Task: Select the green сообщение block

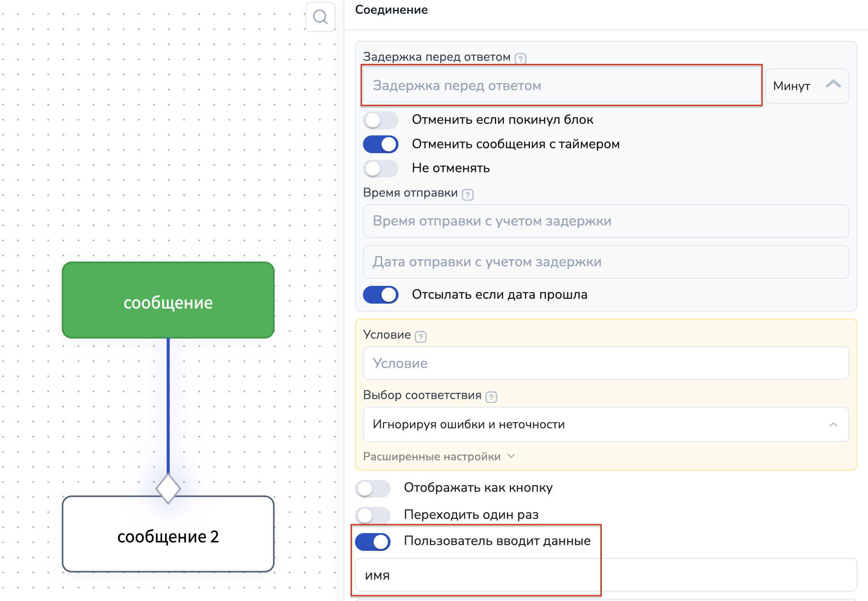Action: tap(168, 300)
